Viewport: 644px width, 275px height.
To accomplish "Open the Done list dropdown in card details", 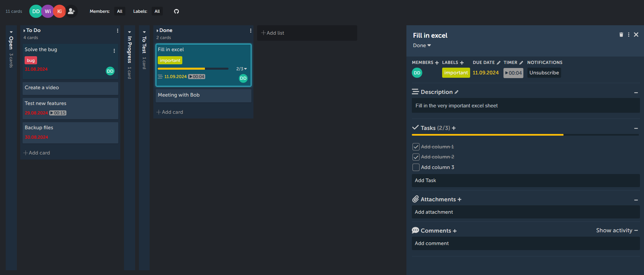I will [422, 45].
